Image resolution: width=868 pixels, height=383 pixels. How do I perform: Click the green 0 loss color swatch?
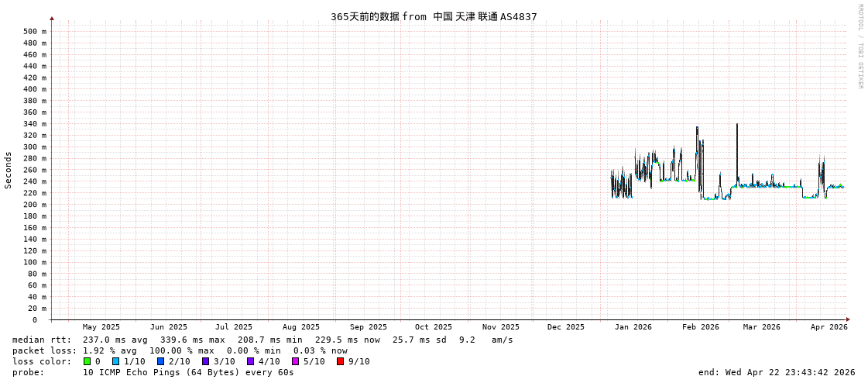[x=87, y=361]
